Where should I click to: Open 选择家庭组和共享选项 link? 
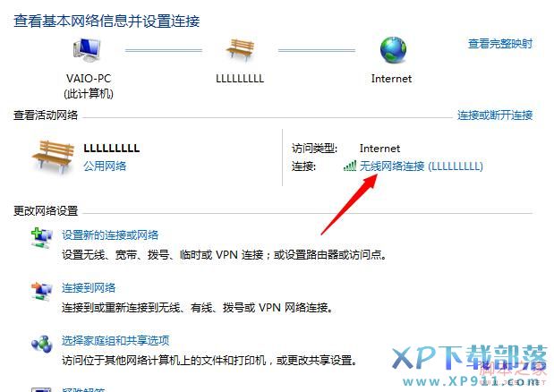click(115, 340)
